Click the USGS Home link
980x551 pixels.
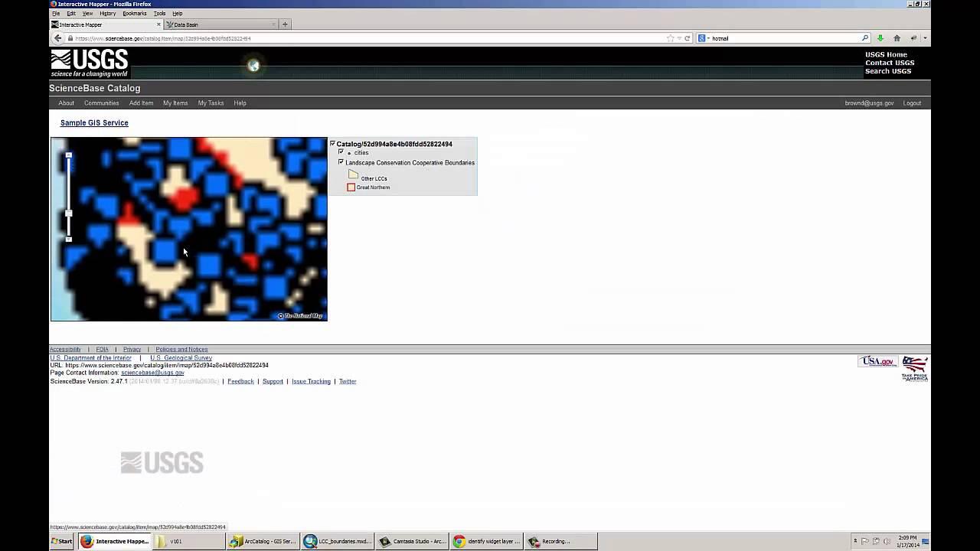coord(886,54)
